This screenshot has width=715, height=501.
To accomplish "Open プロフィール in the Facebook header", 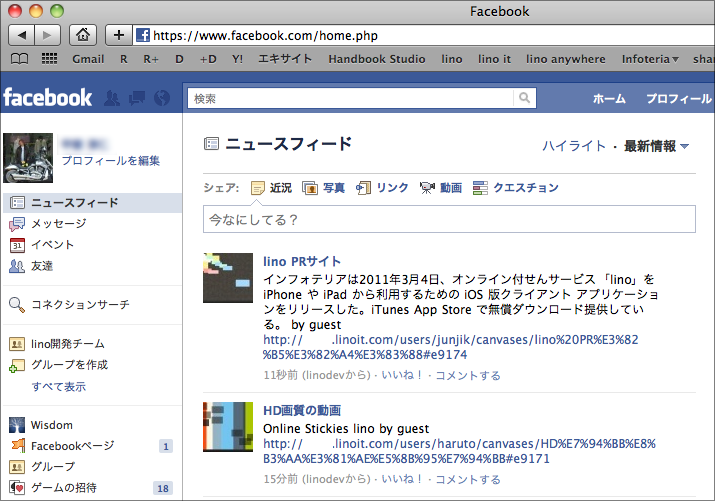I will click(x=679, y=98).
